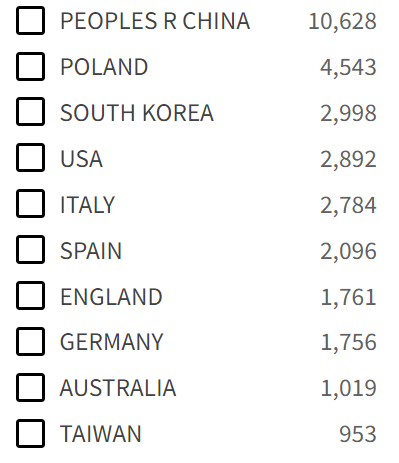Click the PEOPLES R CHINA label

(x=155, y=21)
